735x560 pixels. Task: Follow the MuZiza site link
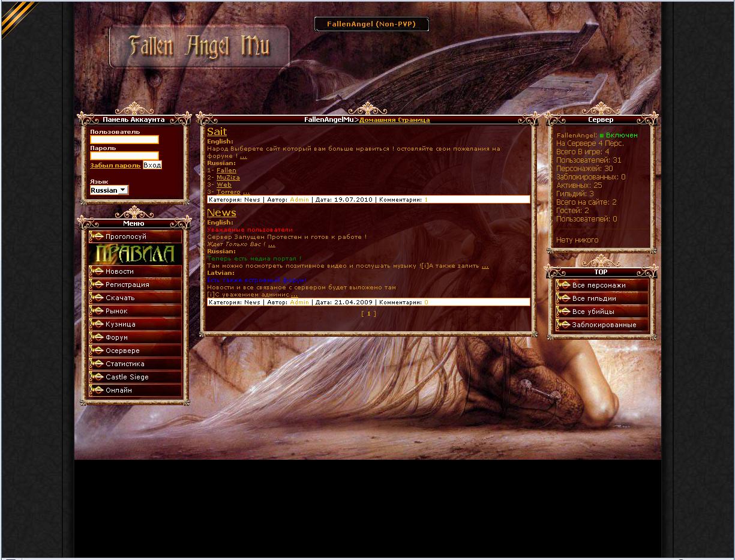(x=228, y=178)
